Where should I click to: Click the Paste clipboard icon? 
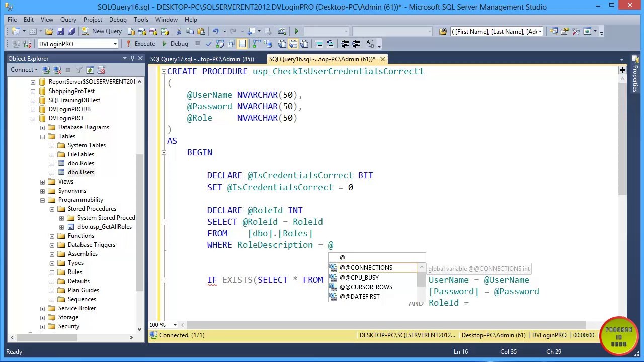pyautogui.click(x=201, y=31)
